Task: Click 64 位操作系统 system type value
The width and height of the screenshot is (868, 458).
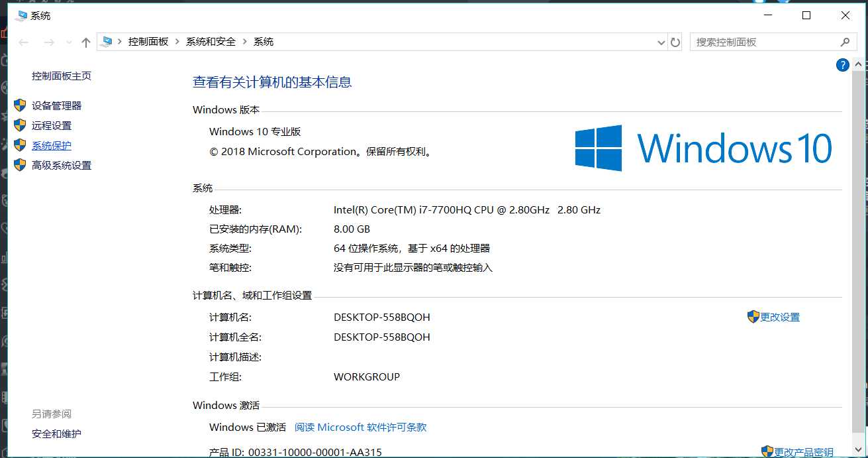Action: 412,249
